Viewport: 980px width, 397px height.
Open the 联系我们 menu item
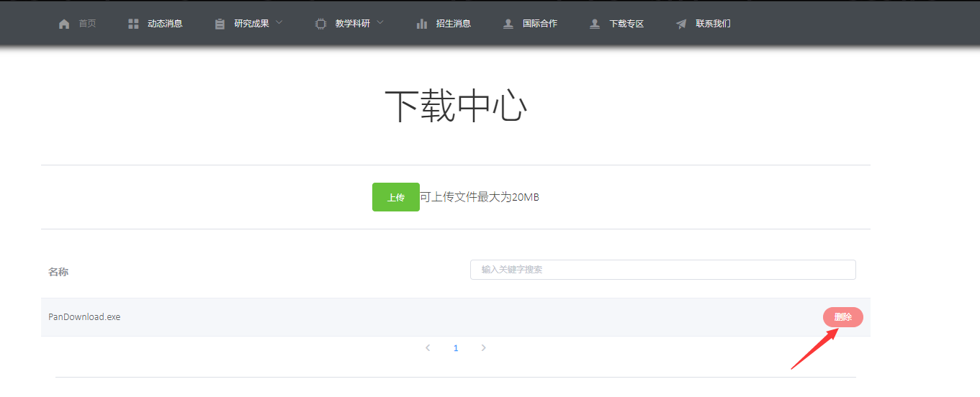(713, 24)
